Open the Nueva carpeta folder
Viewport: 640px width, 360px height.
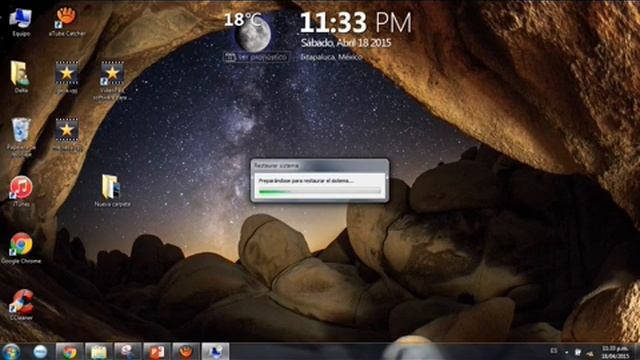[x=112, y=190]
